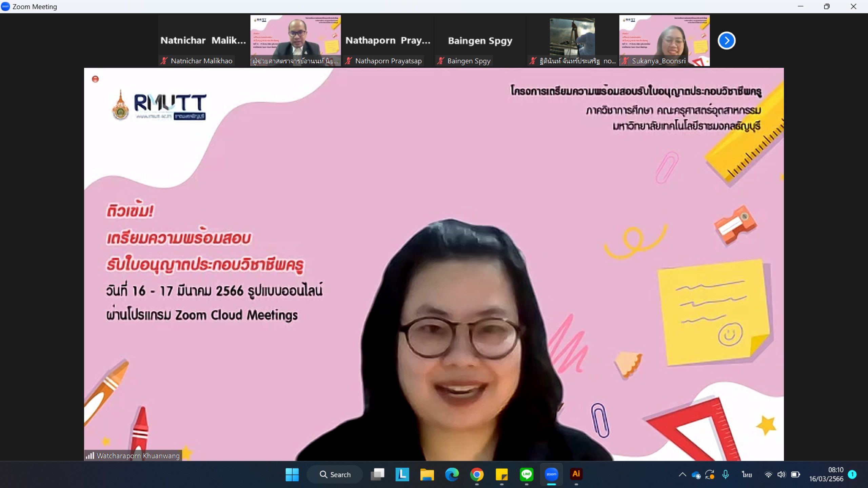Open Task View from taskbar

coord(377,474)
